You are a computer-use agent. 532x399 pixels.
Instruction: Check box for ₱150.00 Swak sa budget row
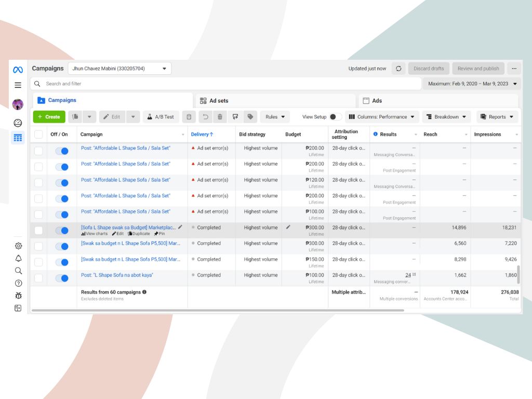click(x=38, y=262)
